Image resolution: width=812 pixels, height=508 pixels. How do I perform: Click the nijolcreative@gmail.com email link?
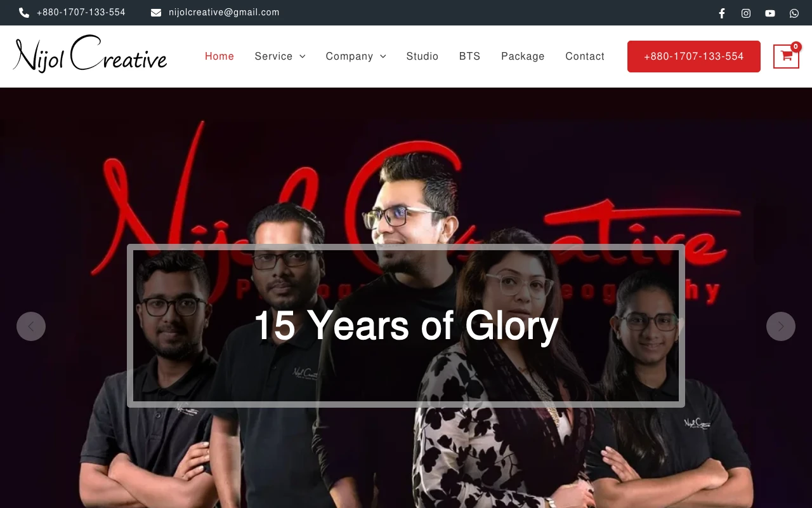point(224,13)
